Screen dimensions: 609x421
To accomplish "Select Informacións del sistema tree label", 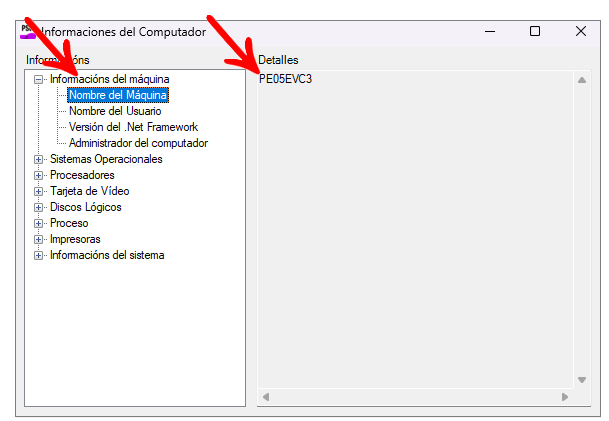I will [x=107, y=255].
